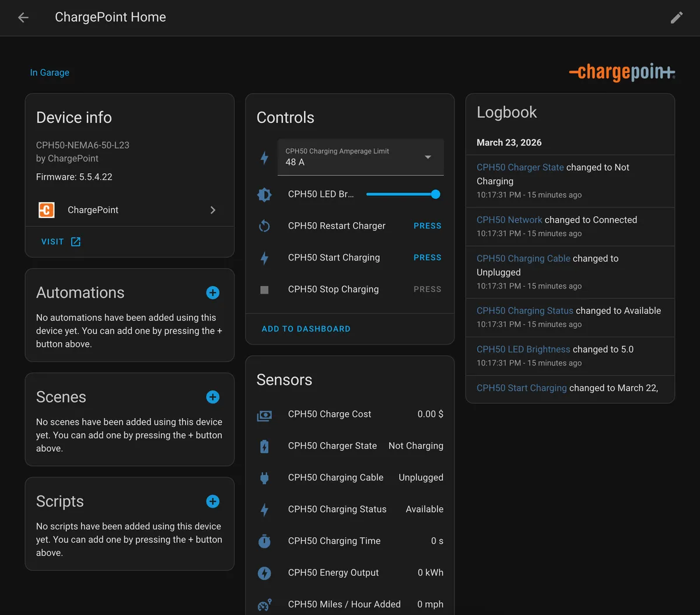The height and width of the screenshot is (615, 700).
Task: Click the Charging Cable plug icon
Action: point(264,477)
